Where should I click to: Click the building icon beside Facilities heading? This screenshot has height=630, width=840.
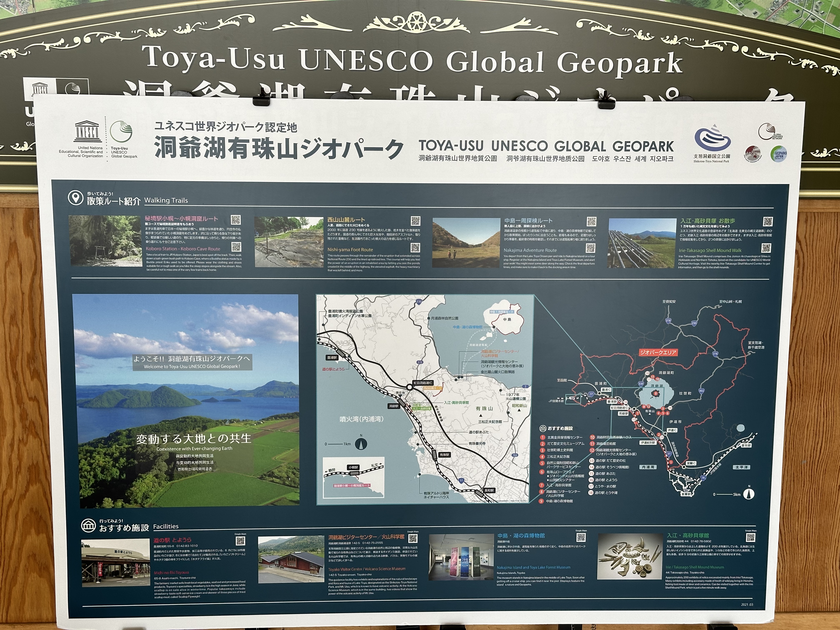[x=89, y=526]
